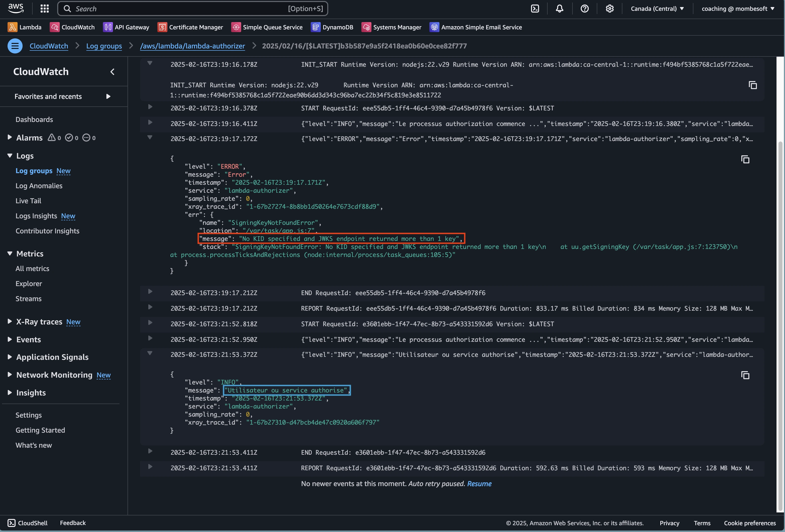This screenshot has width=785, height=532.
Task: Open Privacy link in footer
Action: (670, 523)
